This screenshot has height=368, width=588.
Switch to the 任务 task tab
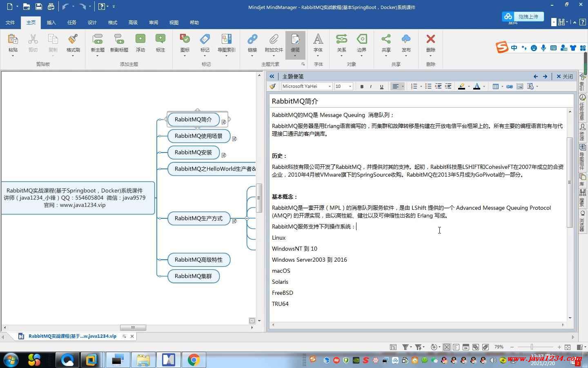point(72,22)
